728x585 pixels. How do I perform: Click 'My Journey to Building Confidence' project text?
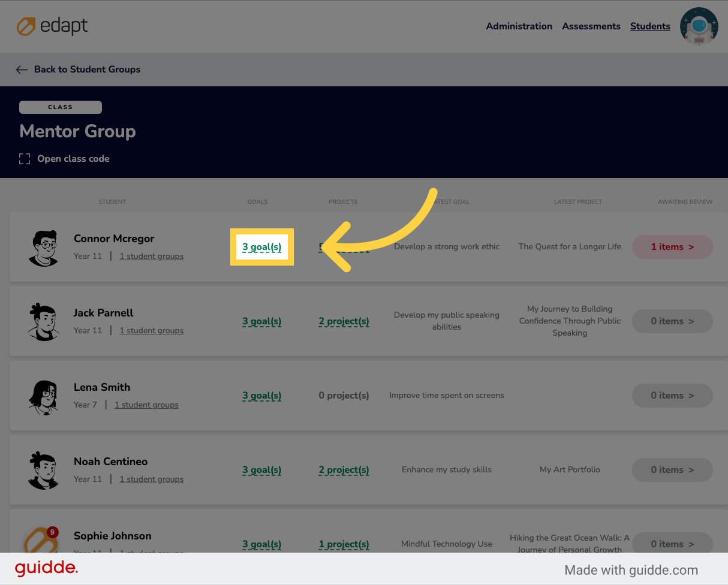point(570,321)
